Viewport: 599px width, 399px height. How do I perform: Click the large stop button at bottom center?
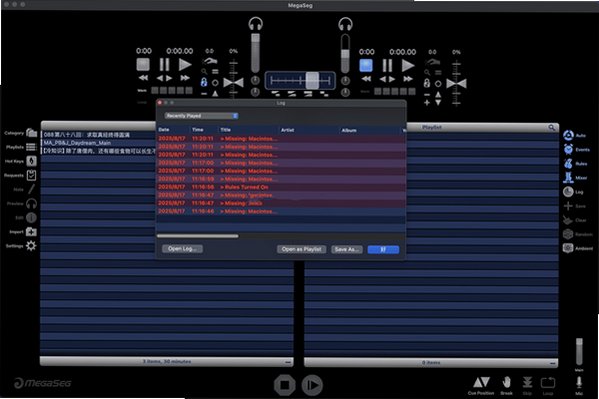[x=285, y=385]
